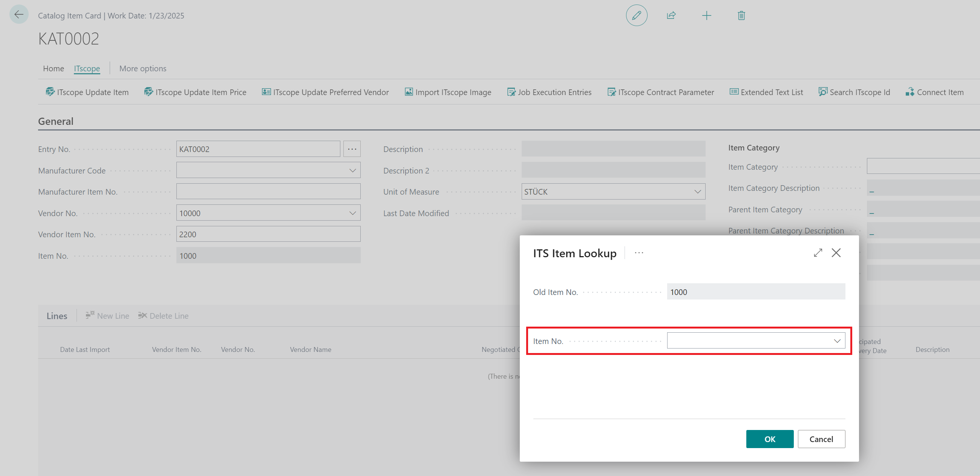Run ITscope Update Item action
Image resolution: width=980 pixels, height=476 pixels.
87,92
